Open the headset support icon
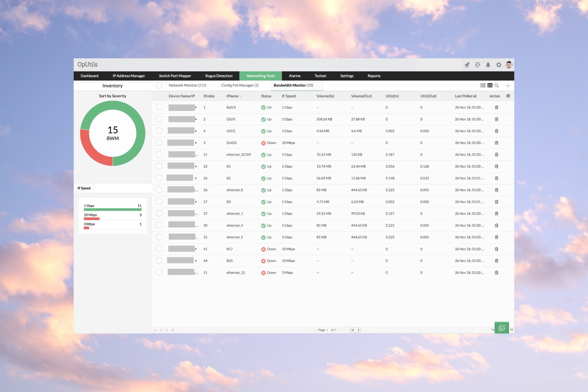The image size is (588, 392). tap(477, 65)
